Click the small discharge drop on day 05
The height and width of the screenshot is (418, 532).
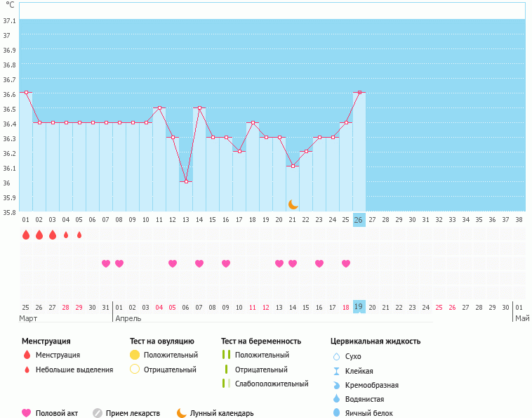(x=79, y=235)
